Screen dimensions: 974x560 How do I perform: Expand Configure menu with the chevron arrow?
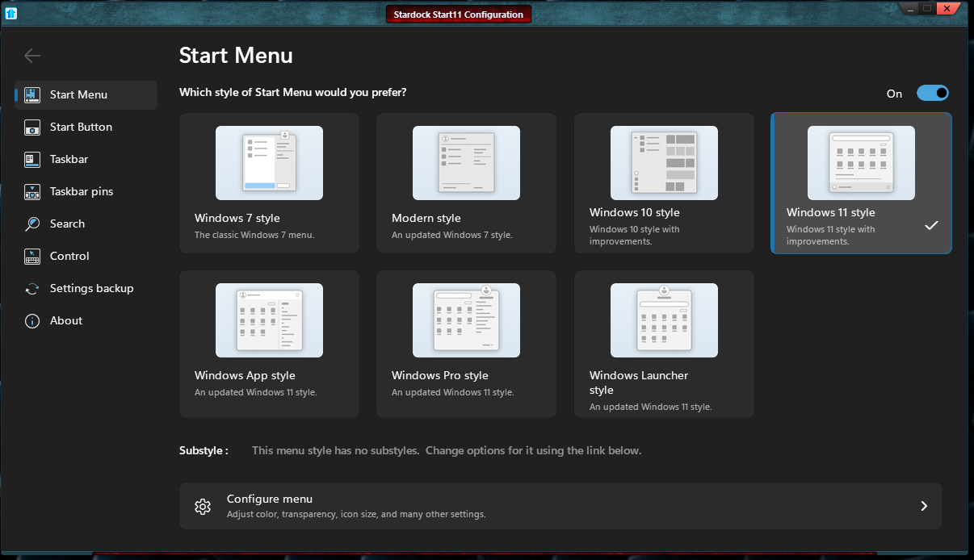pos(924,506)
